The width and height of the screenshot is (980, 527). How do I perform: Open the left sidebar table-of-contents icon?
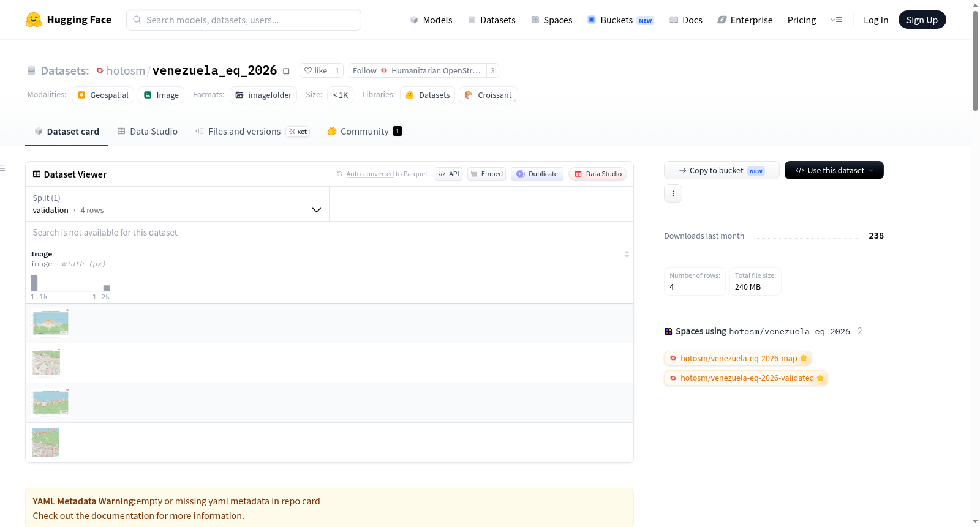(x=2, y=168)
